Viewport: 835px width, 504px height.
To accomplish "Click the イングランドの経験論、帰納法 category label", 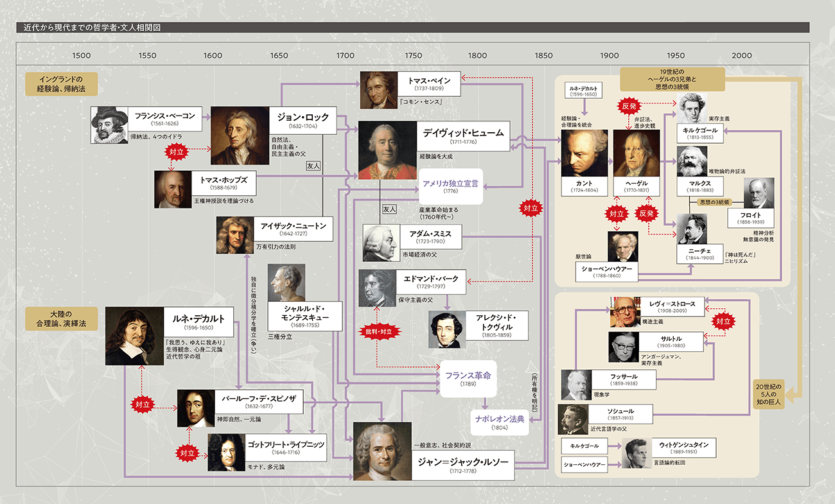I will [61, 83].
